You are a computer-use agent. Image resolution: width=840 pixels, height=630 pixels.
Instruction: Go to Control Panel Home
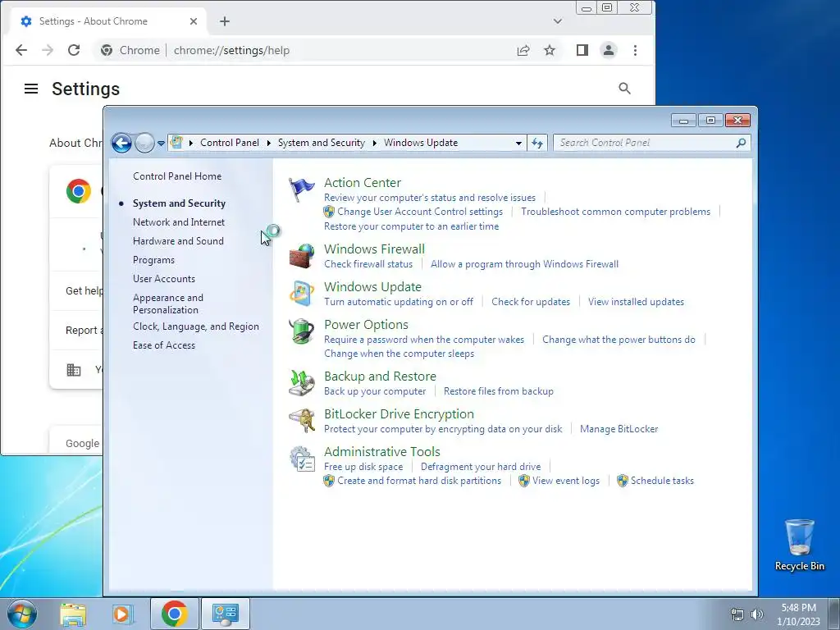(177, 176)
